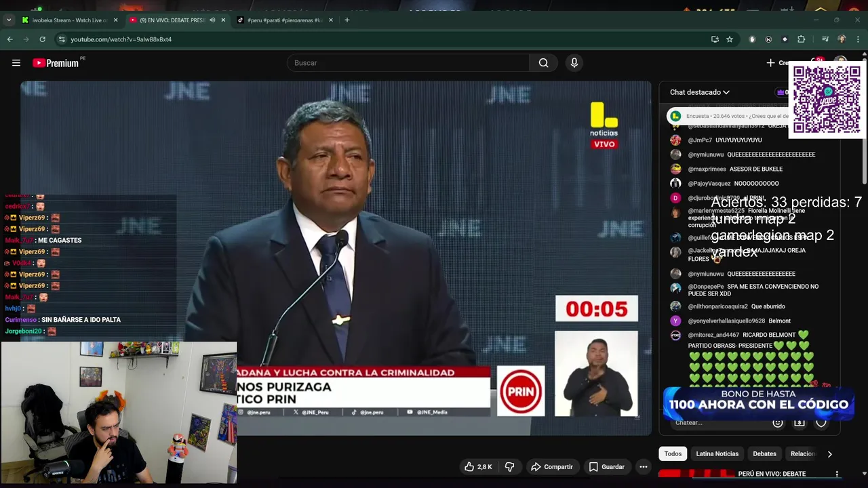
Task: Select the Debates filter chip
Action: [x=764, y=454]
